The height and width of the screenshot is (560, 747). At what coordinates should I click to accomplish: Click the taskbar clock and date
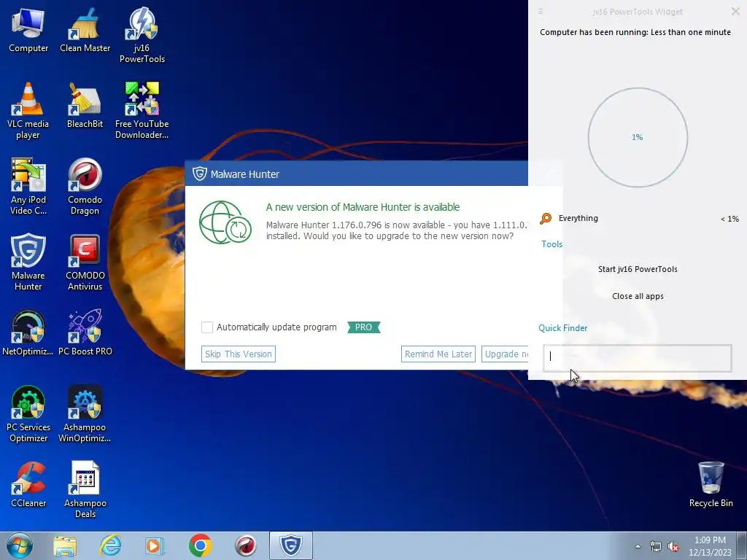point(710,546)
